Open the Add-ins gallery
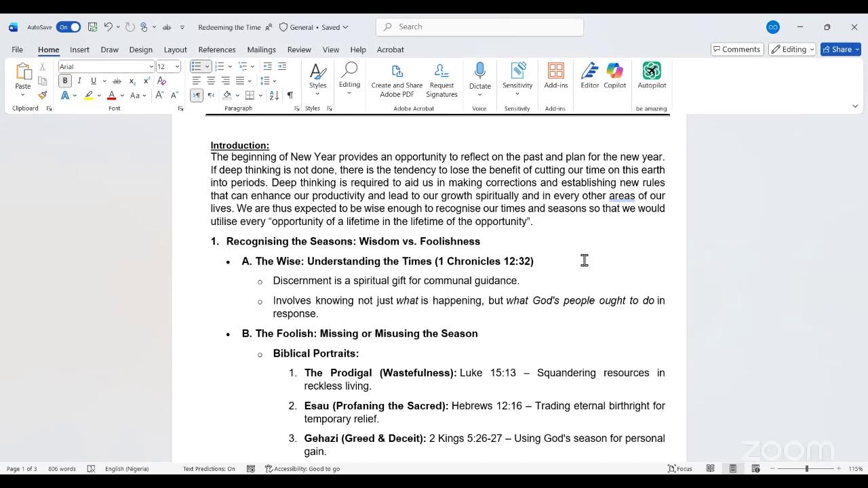This screenshot has width=868, height=488. coord(556,76)
